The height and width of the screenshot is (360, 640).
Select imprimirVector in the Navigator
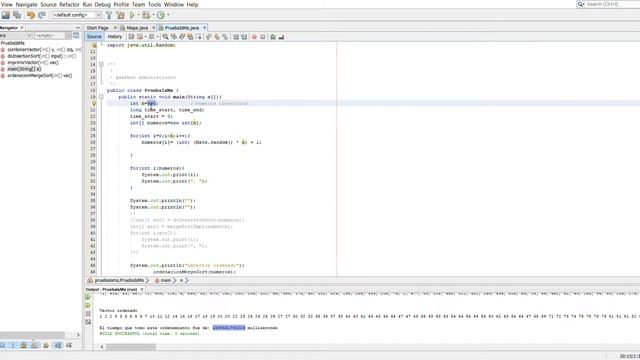(30, 62)
